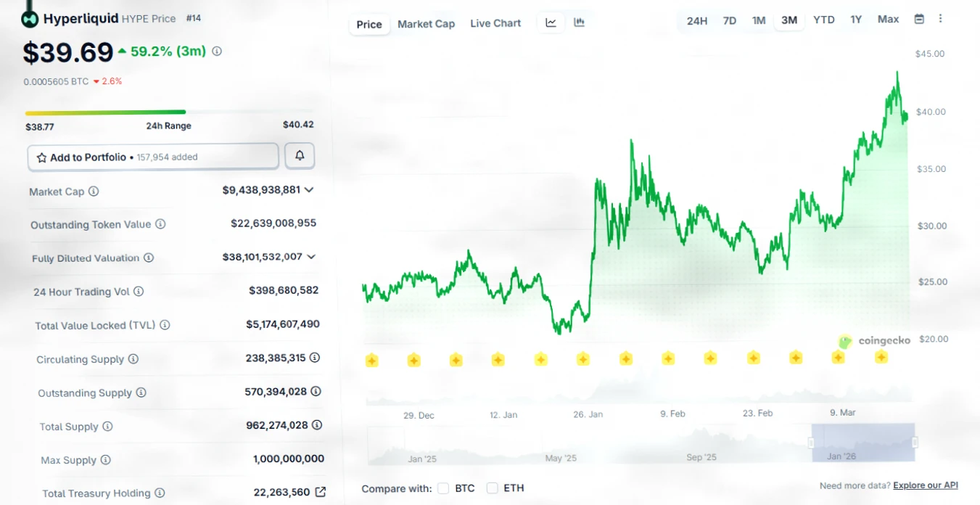Viewport: 980px width, 505px height.
Task: Click the $398,680,582 trading volume value
Action: pos(284,290)
